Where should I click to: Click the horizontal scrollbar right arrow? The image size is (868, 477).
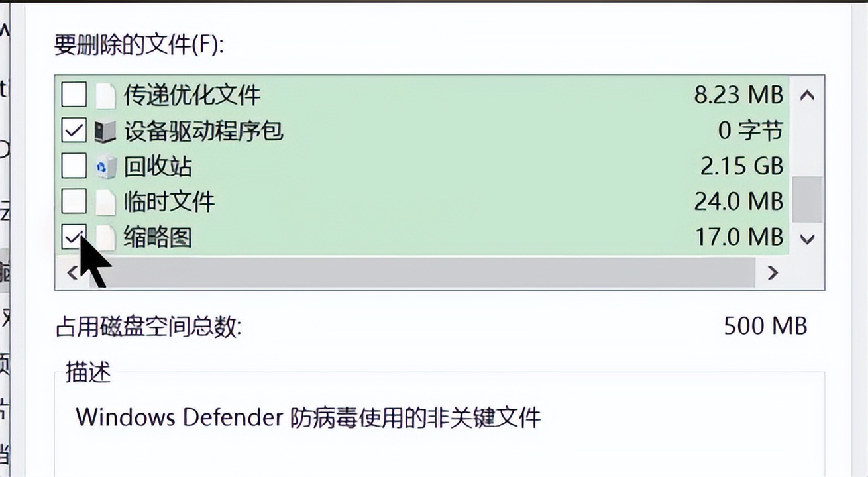pyautogui.click(x=773, y=272)
